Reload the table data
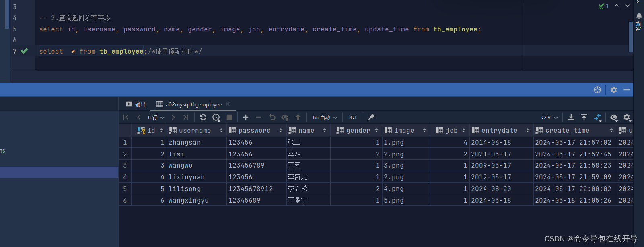This screenshot has width=644, height=247. [203, 117]
